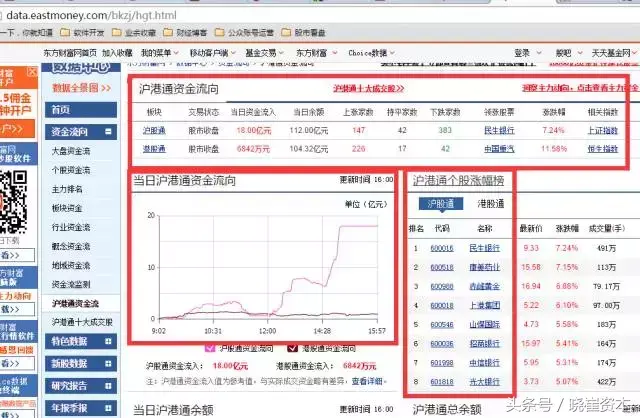Open stock code 600988 in ranking

tap(442, 287)
